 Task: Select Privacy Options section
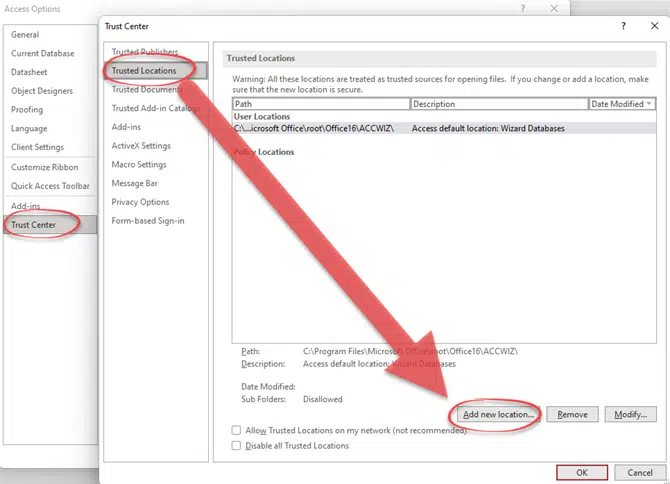pyautogui.click(x=140, y=202)
